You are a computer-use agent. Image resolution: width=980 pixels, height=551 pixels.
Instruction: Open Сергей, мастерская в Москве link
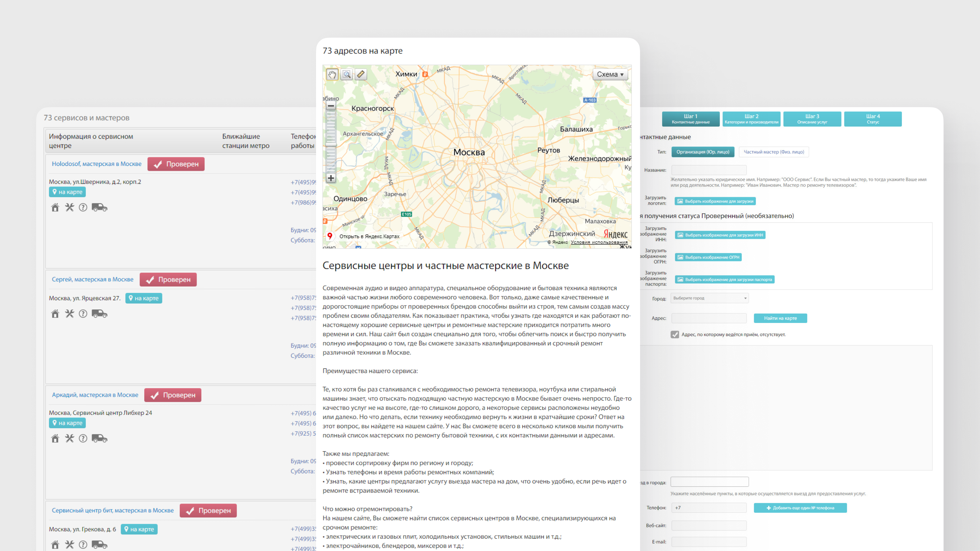(x=92, y=279)
